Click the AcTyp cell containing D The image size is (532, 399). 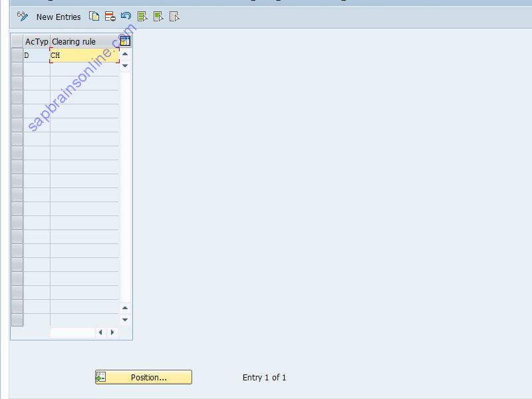pos(37,55)
